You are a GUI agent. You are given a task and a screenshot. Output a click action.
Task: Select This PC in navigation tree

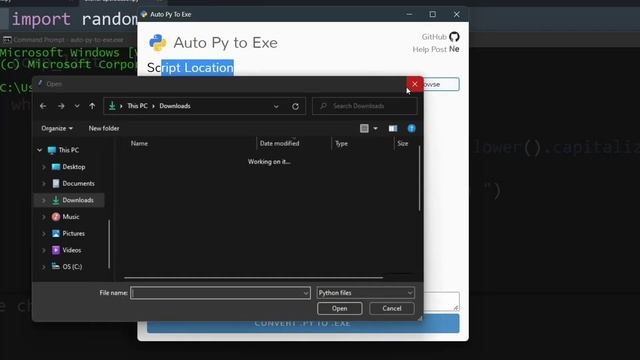point(69,150)
